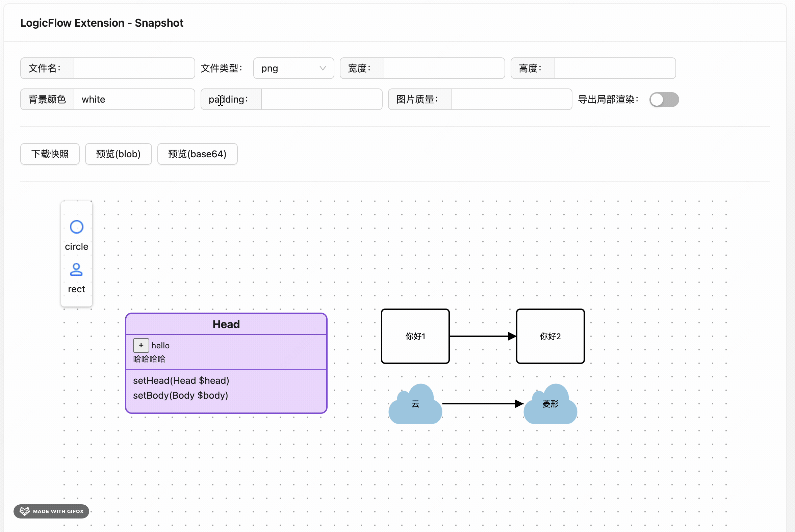795x532 pixels.
Task: Select the circle shape in the palette
Action: (76, 227)
